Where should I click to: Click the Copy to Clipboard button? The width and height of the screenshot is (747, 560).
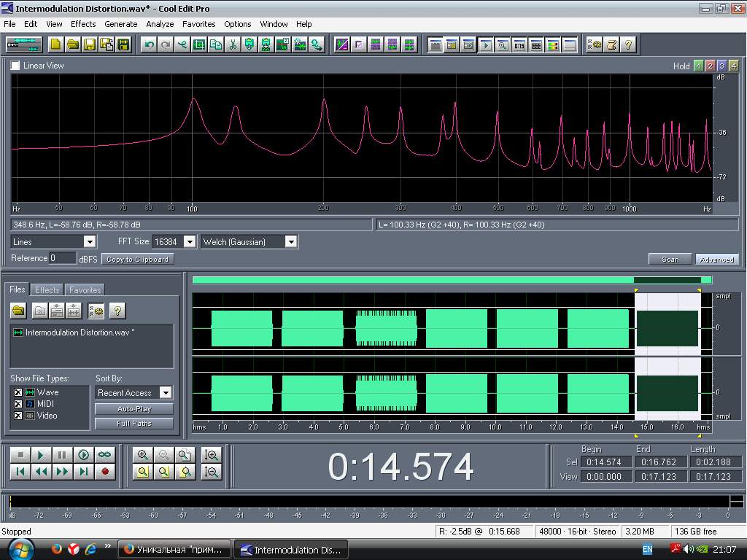tap(137, 259)
